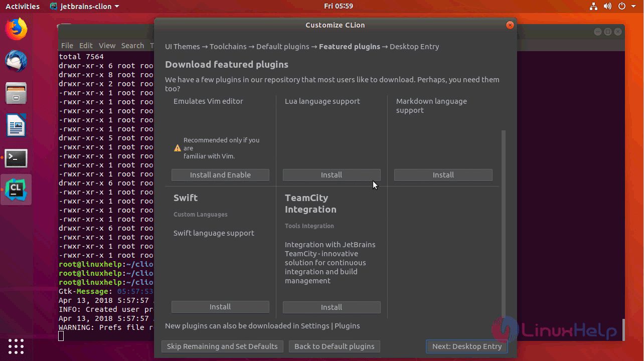Open the terminal Edit menu
This screenshot has width=644, height=361.
(x=86, y=46)
